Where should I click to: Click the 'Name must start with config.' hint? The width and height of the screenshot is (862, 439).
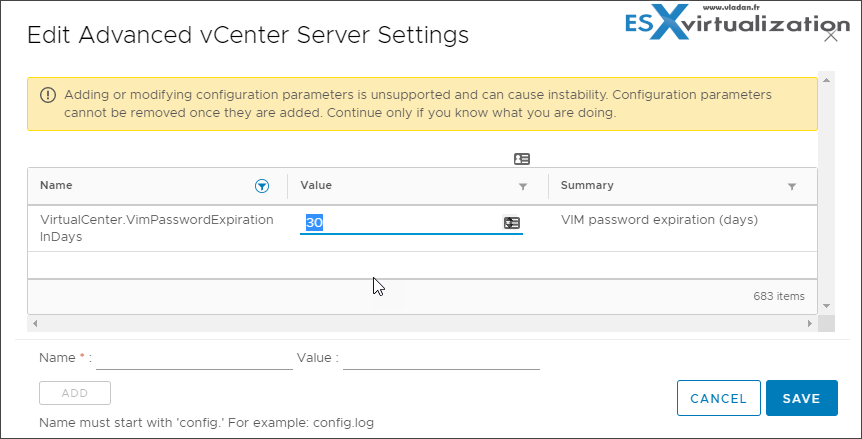(x=207, y=423)
